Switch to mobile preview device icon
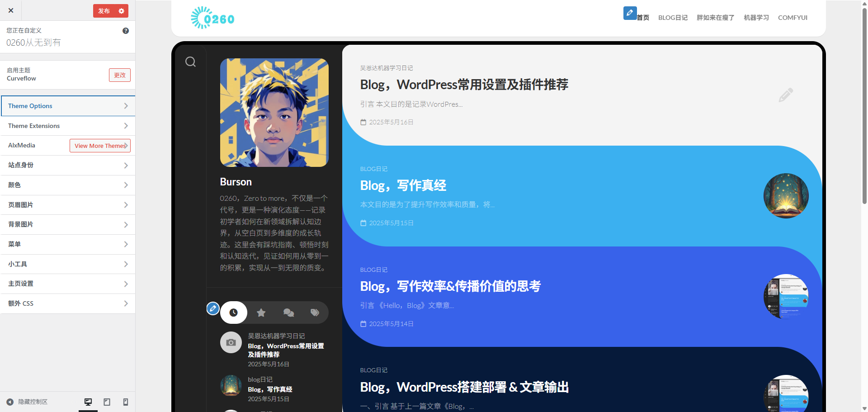 pyautogui.click(x=126, y=402)
